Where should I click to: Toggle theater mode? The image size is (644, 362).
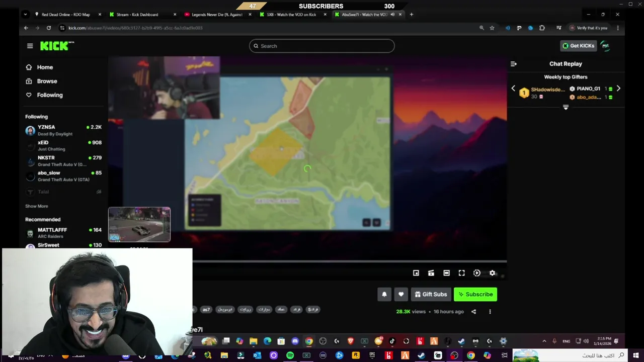pos(446,273)
